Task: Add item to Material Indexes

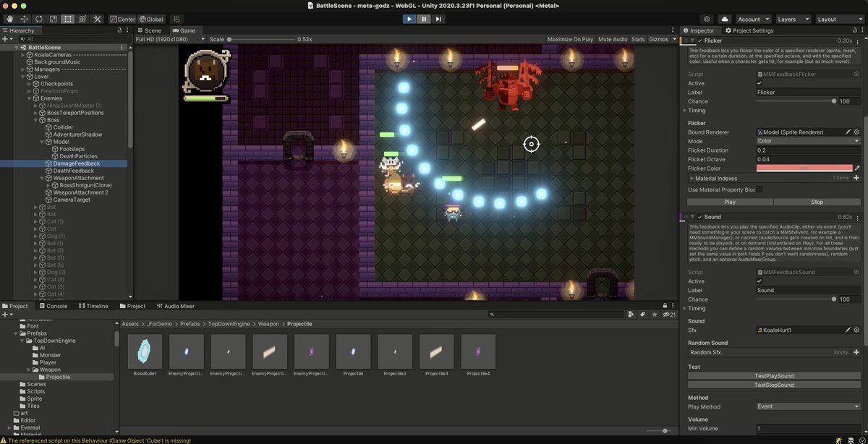Action: [x=856, y=178]
